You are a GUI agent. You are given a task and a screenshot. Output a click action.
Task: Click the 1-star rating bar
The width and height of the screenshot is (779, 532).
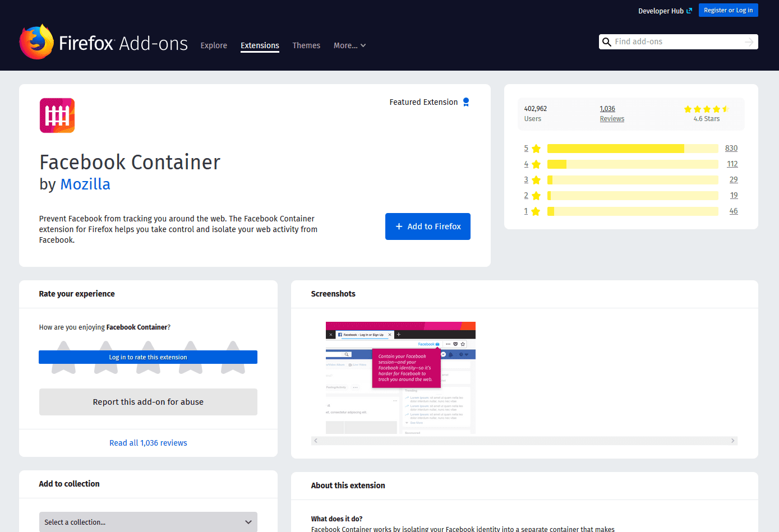[x=633, y=211]
